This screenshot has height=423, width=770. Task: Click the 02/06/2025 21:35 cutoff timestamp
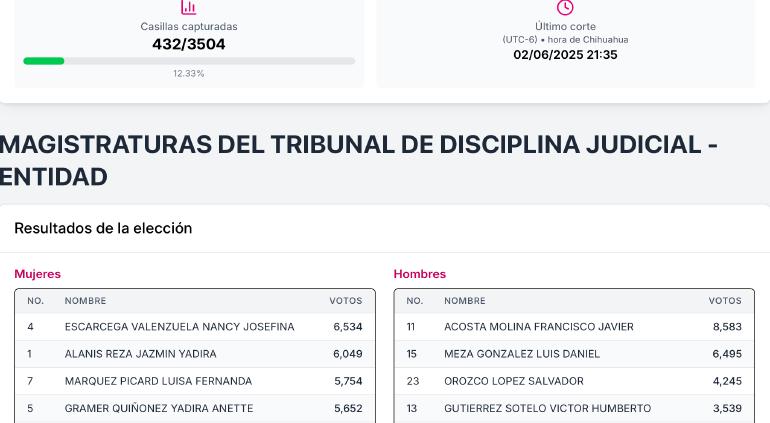(565, 55)
